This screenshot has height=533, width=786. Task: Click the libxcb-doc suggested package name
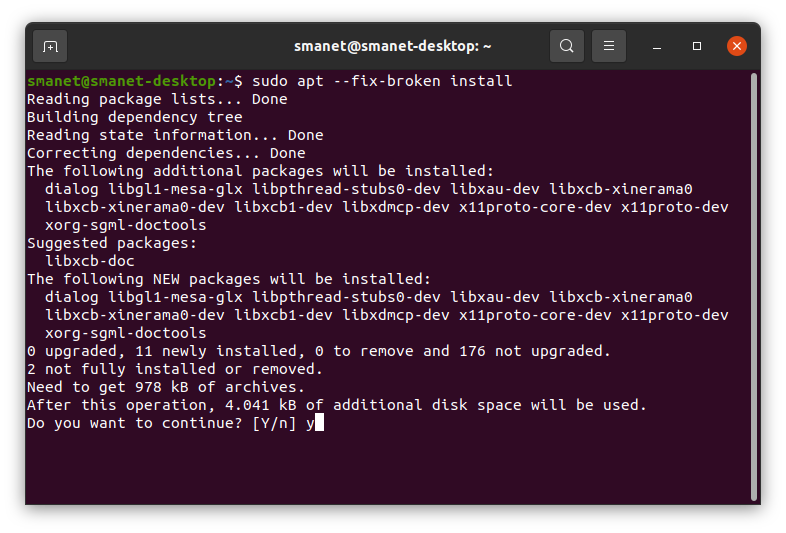coord(90,261)
